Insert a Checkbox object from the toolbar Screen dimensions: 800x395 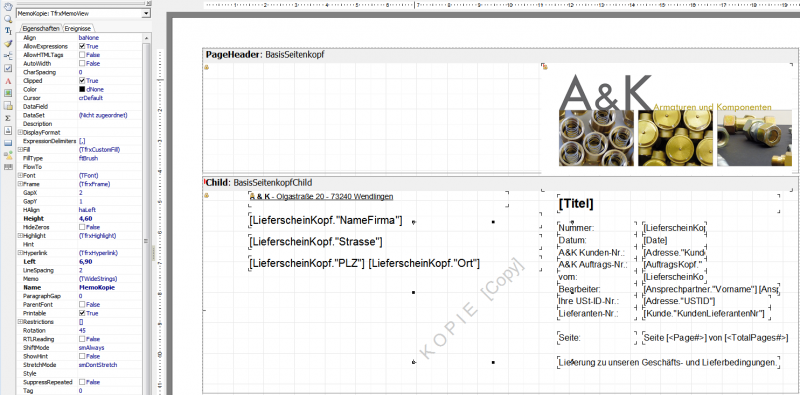8,68
